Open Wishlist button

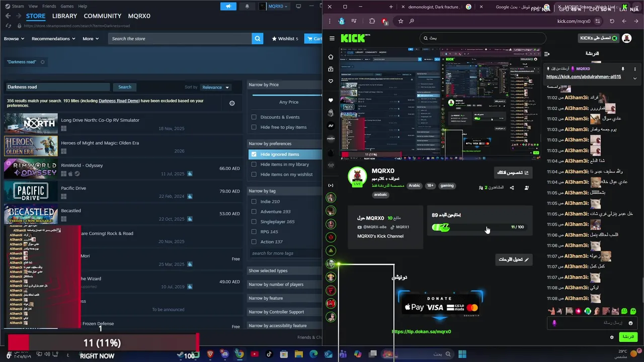[285, 39]
